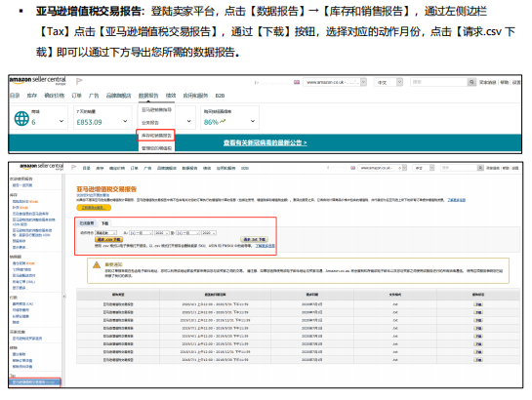Open the end month dropdown after 到
This screenshot has height=400, width=532.
[x=187, y=233]
